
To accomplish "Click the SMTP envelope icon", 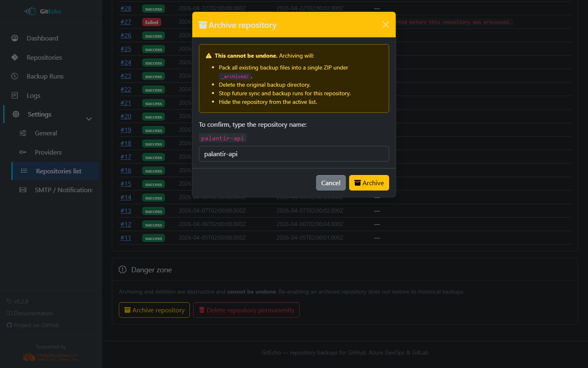I will pyautogui.click(x=23, y=190).
